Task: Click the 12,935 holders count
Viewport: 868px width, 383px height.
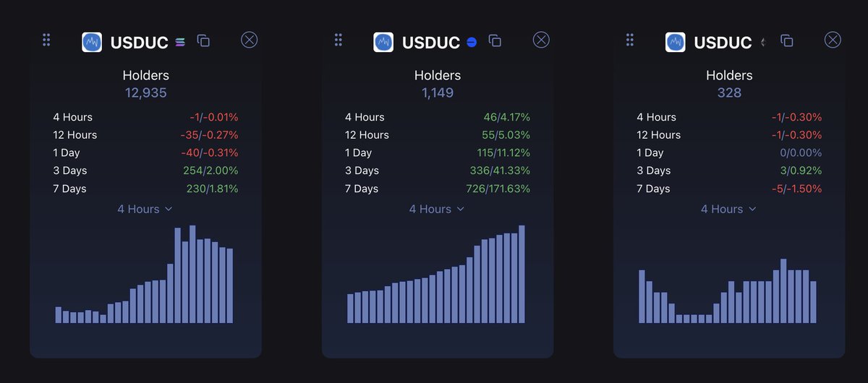Action: pyautogui.click(x=145, y=92)
